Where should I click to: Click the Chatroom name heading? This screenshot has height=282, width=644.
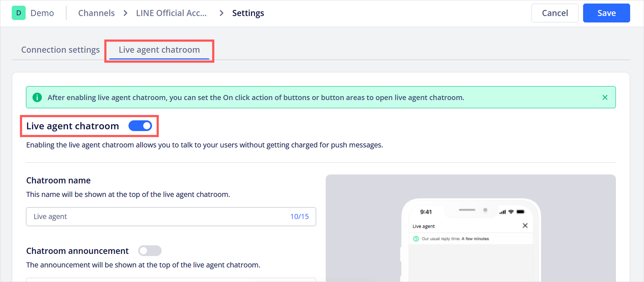[59, 181]
